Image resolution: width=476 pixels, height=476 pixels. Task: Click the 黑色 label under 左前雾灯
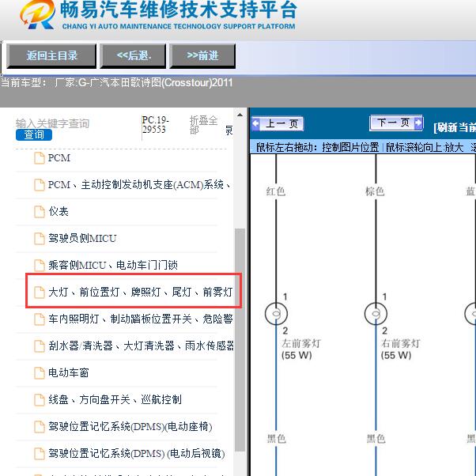[x=276, y=438]
